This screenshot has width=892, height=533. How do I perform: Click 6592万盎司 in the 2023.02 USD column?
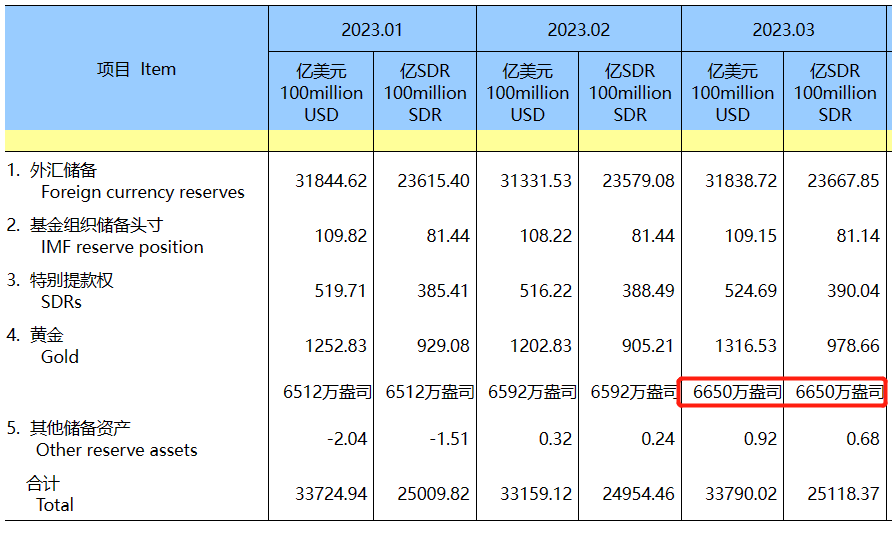(532, 392)
